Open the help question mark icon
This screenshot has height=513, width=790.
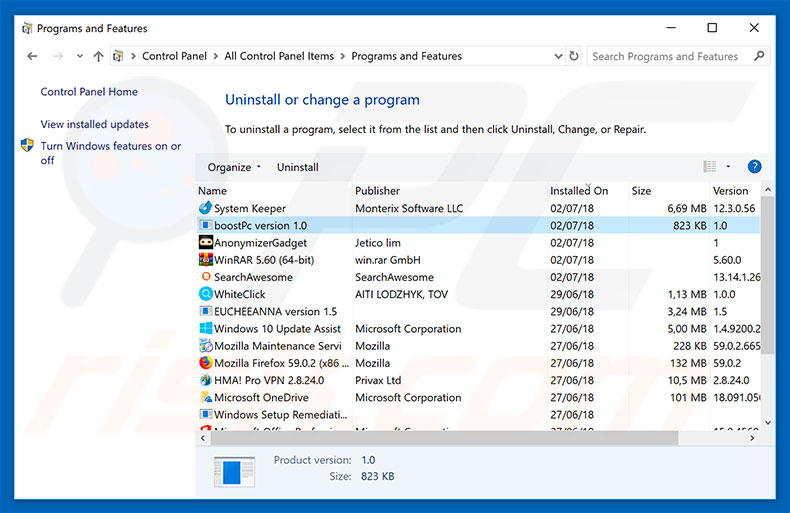pyautogui.click(x=754, y=166)
